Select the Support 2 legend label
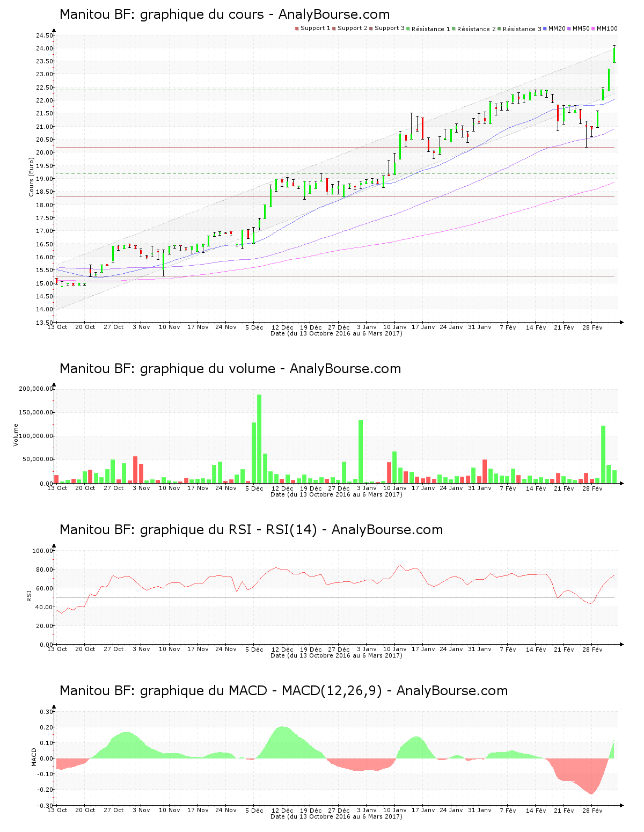The image size is (644, 832). coord(353,28)
